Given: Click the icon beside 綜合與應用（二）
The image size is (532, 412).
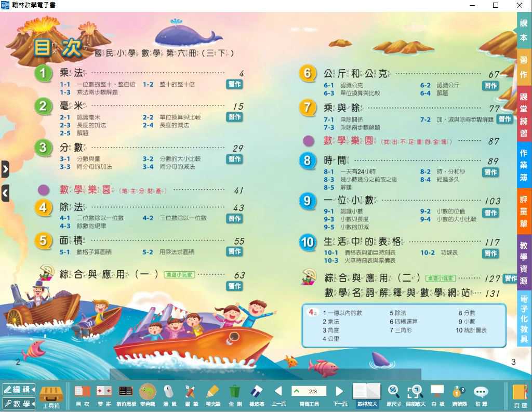Looking at the screenshot, I should point(309,276).
